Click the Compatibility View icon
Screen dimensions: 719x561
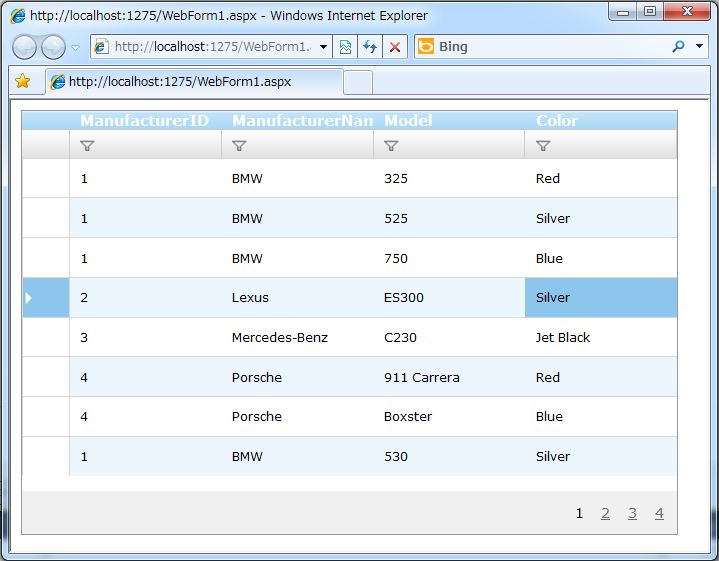coord(345,47)
